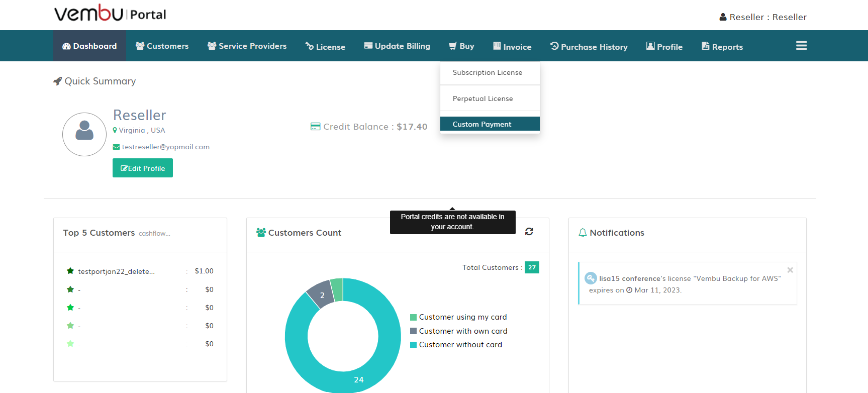This screenshot has height=393, width=868.
Task: View Purchase History
Action: (x=589, y=46)
